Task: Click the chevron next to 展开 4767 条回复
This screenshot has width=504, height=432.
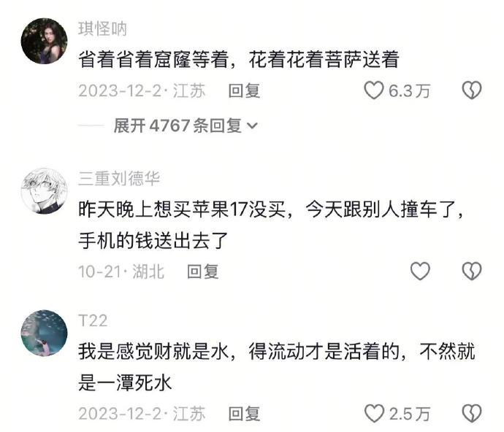Action: pyautogui.click(x=252, y=126)
